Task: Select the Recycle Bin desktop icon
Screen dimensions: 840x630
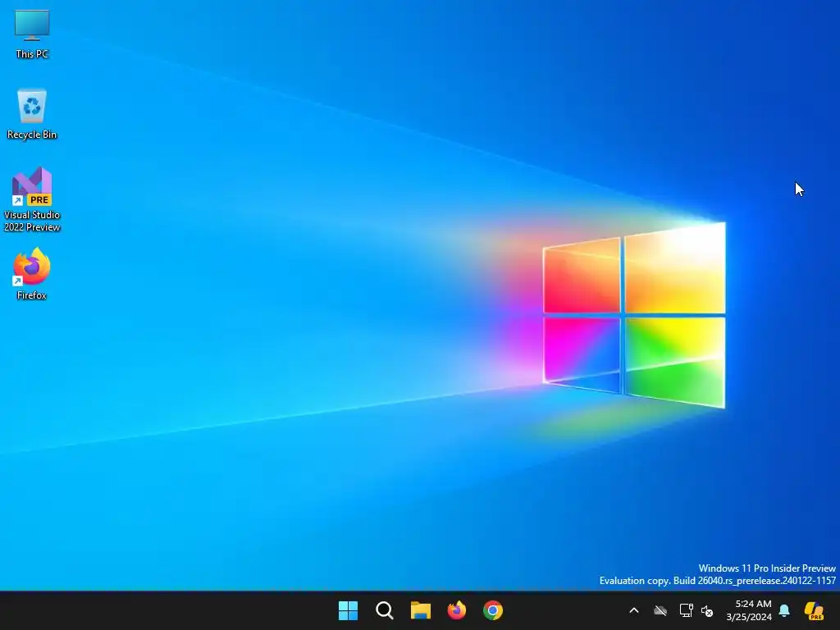Action: [32, 113]
